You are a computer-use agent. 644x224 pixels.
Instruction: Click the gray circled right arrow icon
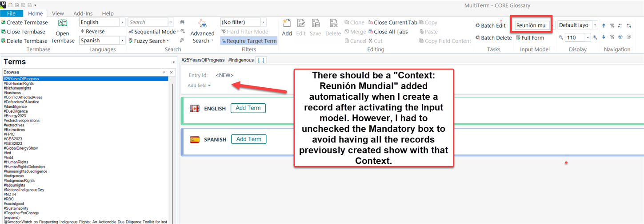(629, 37)
